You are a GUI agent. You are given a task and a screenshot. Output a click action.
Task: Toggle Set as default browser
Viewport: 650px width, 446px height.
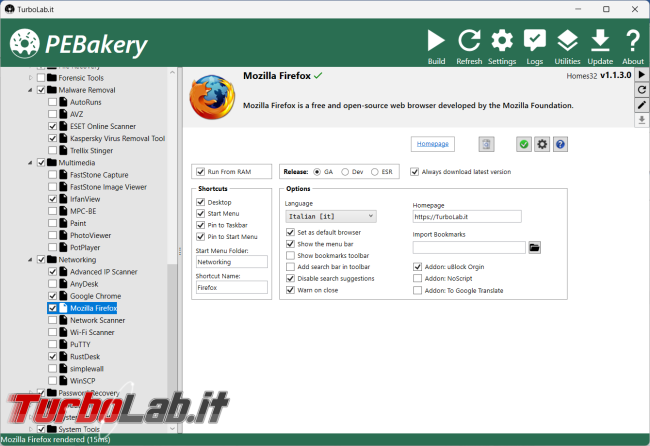(291, 232)
